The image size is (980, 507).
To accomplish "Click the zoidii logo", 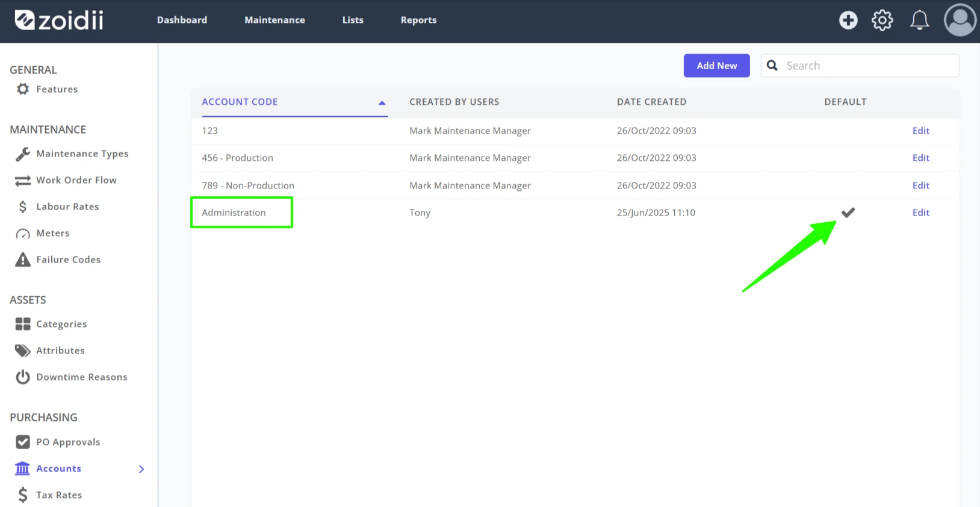I will pyautogui.click(x=59, y=20).
